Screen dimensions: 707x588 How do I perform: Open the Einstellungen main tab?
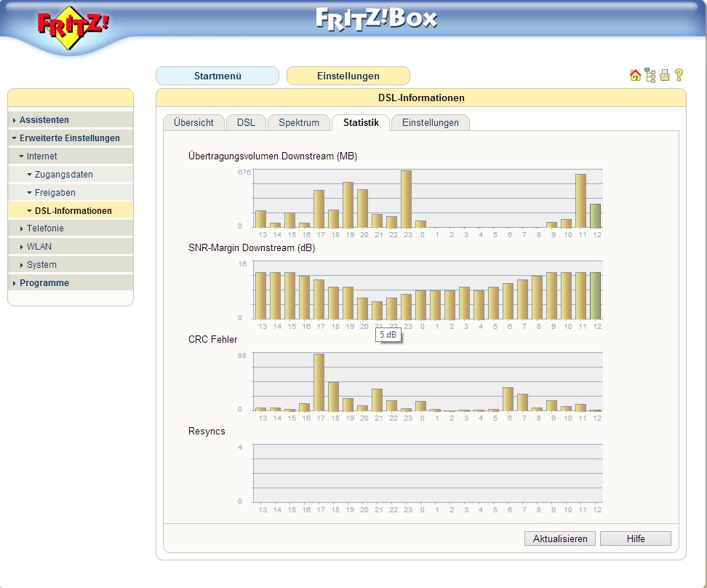(x=348, y=76)
